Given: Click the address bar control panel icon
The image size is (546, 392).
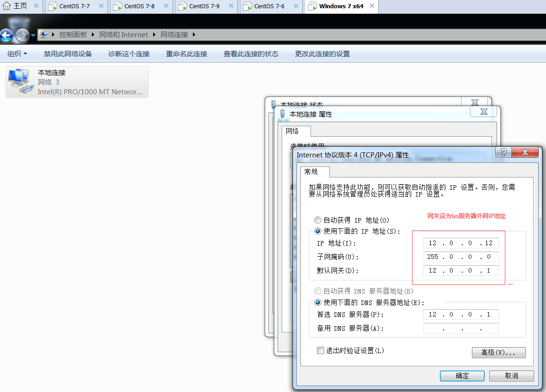Looking at the screenshot, I should [43, 34].
